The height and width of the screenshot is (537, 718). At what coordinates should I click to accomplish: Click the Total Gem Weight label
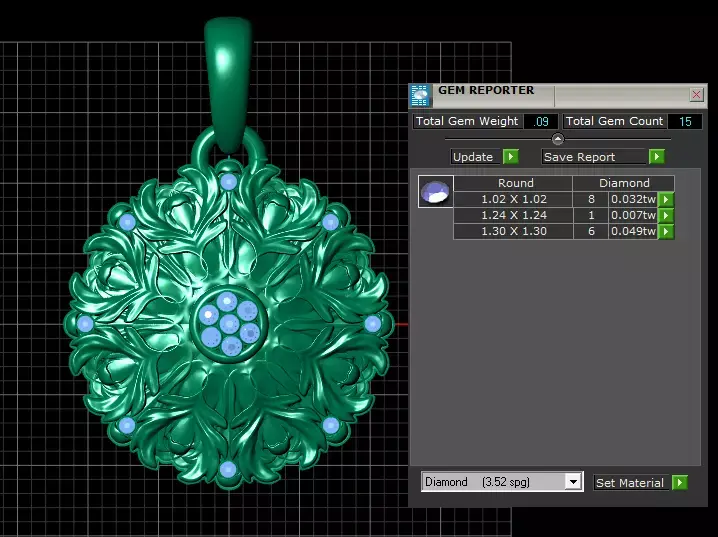click(467, 121)
